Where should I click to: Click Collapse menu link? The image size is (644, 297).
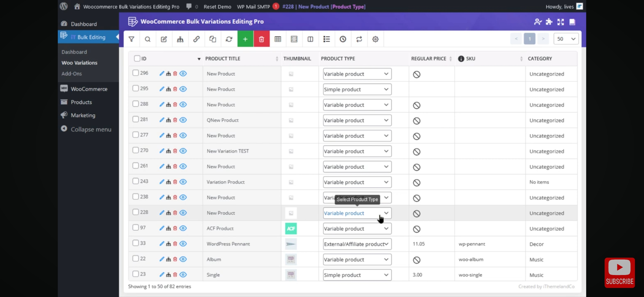[91, 129]
